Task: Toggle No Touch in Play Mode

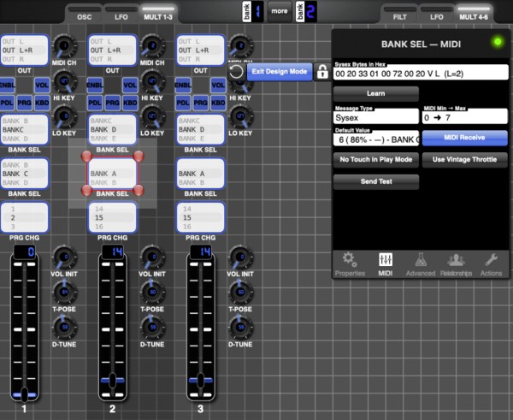Action: pos(376,160)
